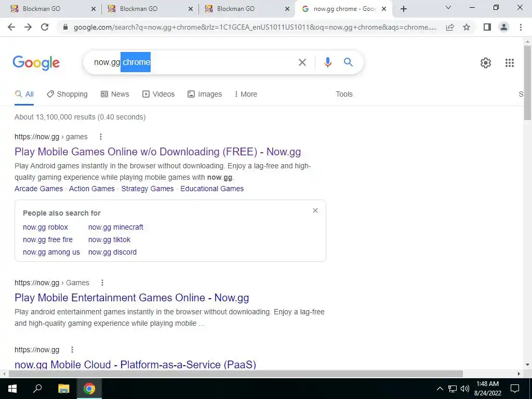Select the All results tab
The width and height of the screenshot is (532, 399).
pyautogui.click(x=24, y=94)
